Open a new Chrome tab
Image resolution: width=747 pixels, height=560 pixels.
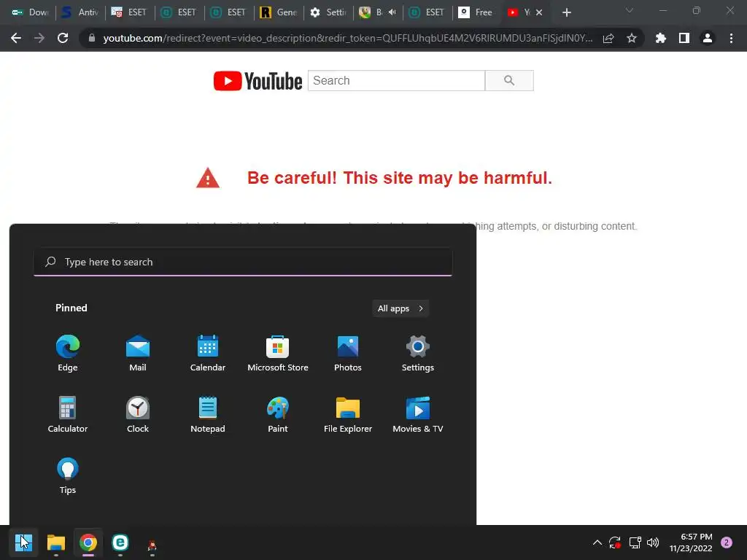point(566,12)
